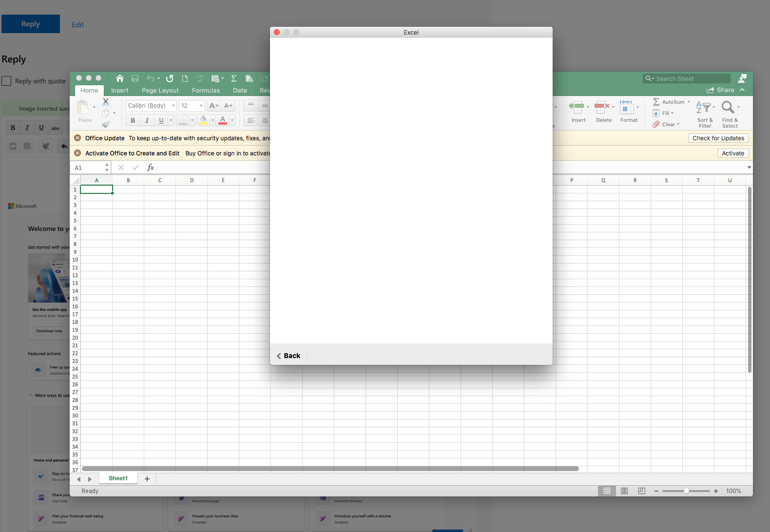The image size is (770, 532).
Task: Apply red font color A
Action: (223, 120)
